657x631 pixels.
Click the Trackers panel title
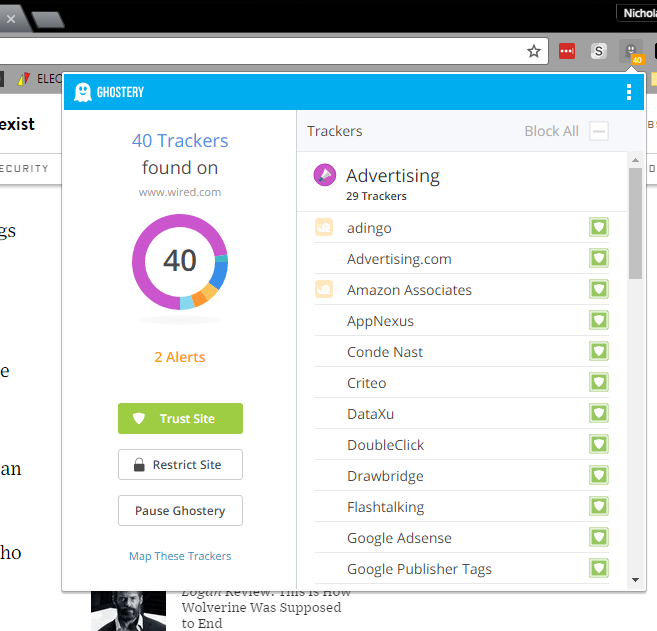pos(334,131)
